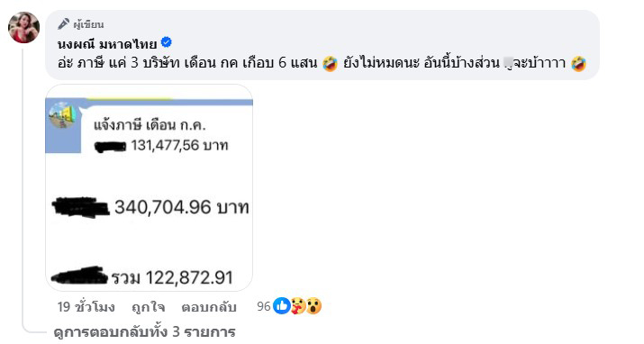Viewport: 644px width, 344px height.
Task: Click the blue verified badge
Action: pos(167,41)
